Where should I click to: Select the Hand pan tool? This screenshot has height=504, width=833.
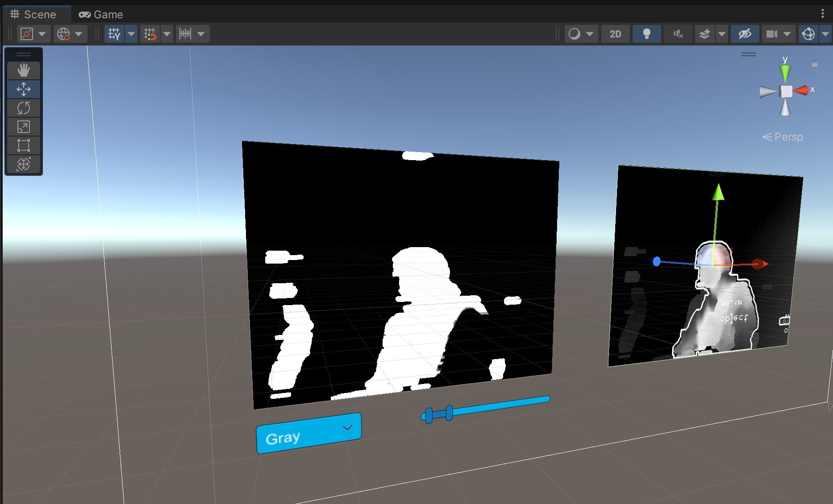[x=23, y=70]
